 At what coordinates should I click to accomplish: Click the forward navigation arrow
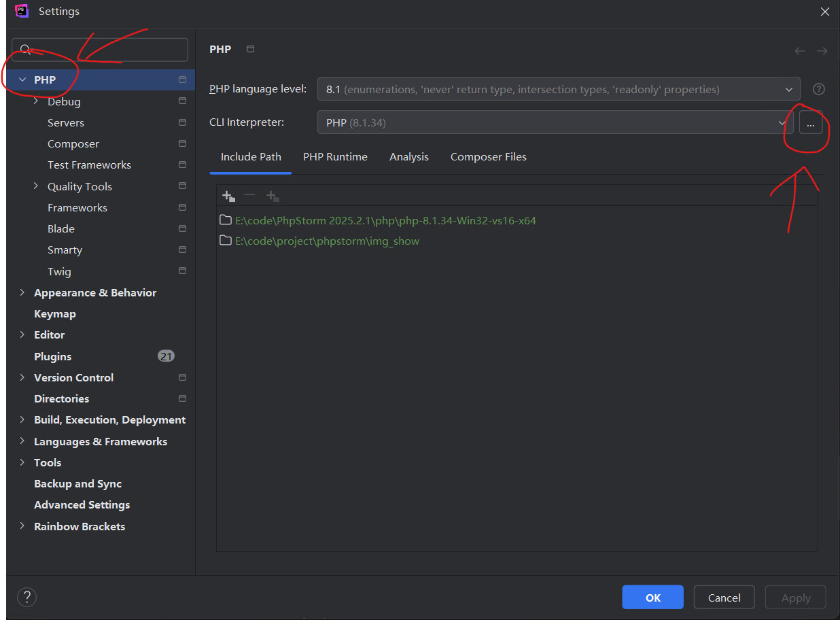coord(822,50)
